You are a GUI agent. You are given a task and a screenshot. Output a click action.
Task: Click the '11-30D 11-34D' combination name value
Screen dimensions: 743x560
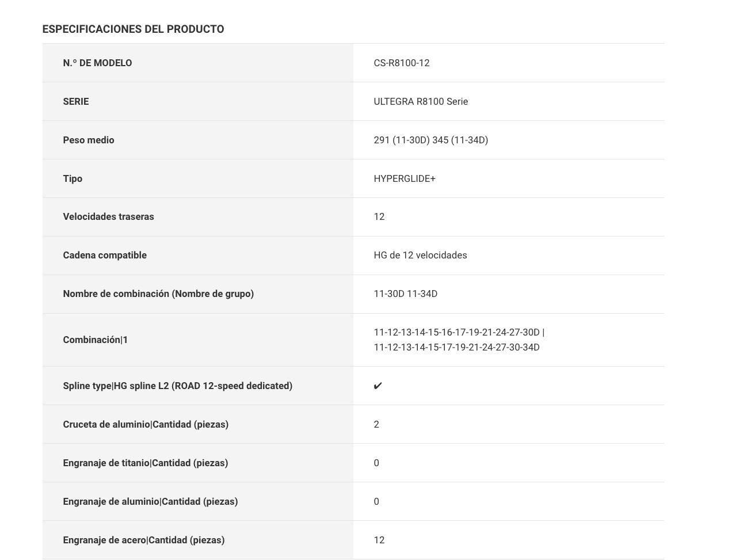point(405,294)
